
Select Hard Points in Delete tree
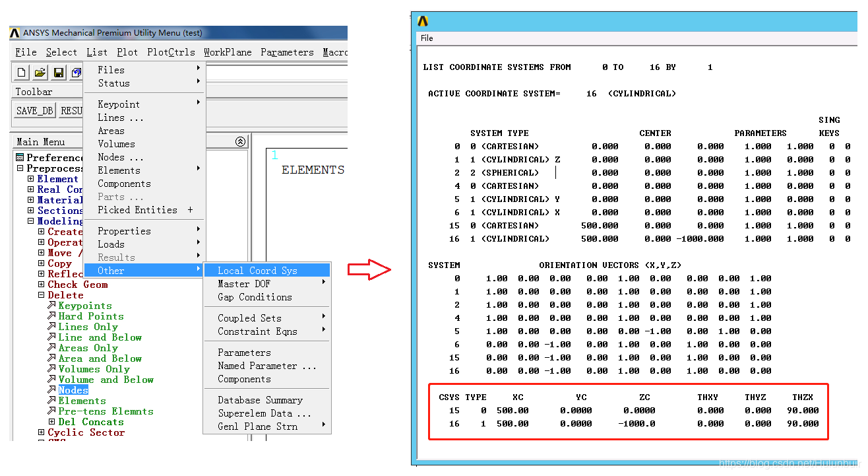(88, 316)
